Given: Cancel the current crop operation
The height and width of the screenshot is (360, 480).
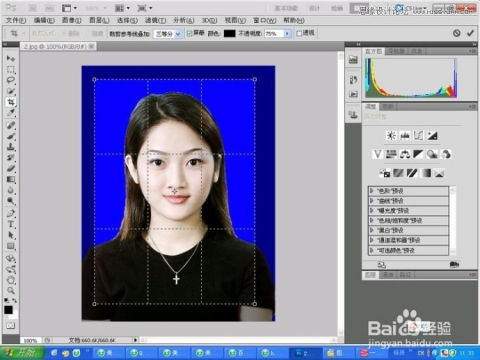Looking at the screenshot, I should [457, 33].
